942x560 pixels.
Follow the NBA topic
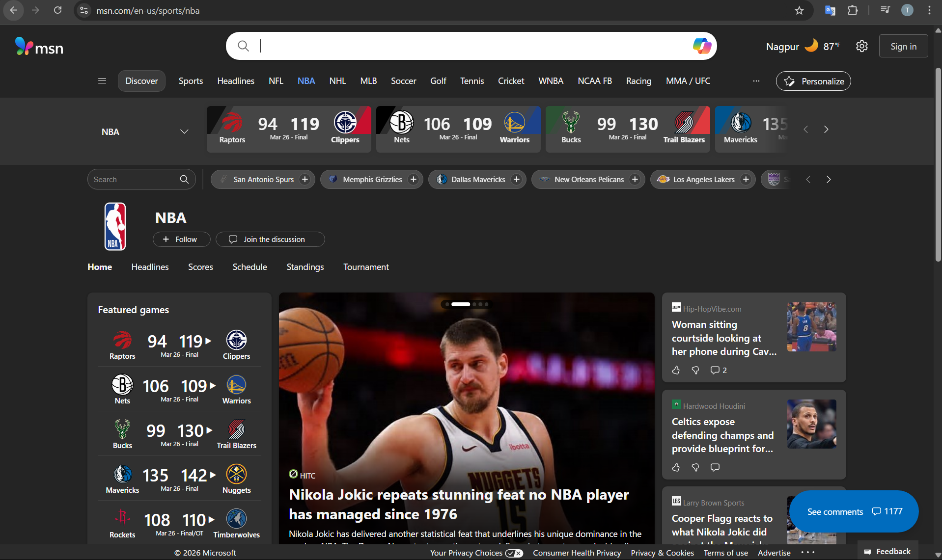(181, 240)
